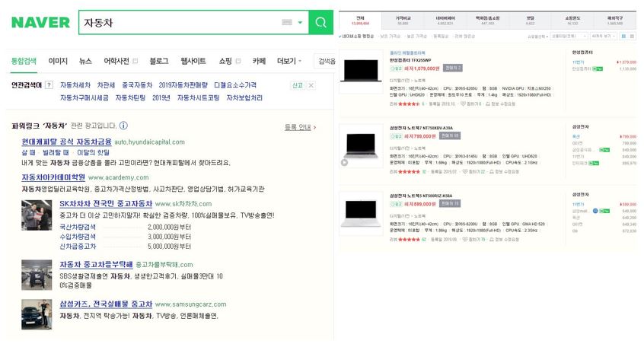Click related search 디젤요소수가격
This screenshot has height=344, width=644.
pyautogui.click(x=235, y=85)
